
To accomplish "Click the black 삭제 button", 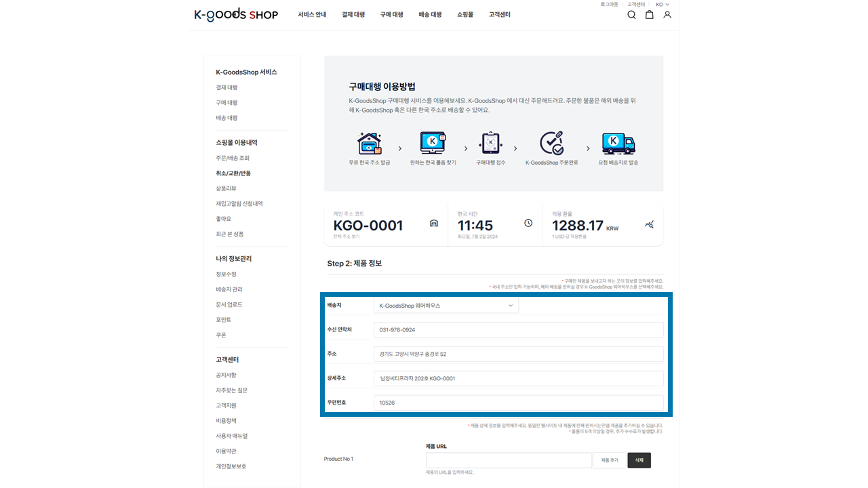I will tap(639, 460).
